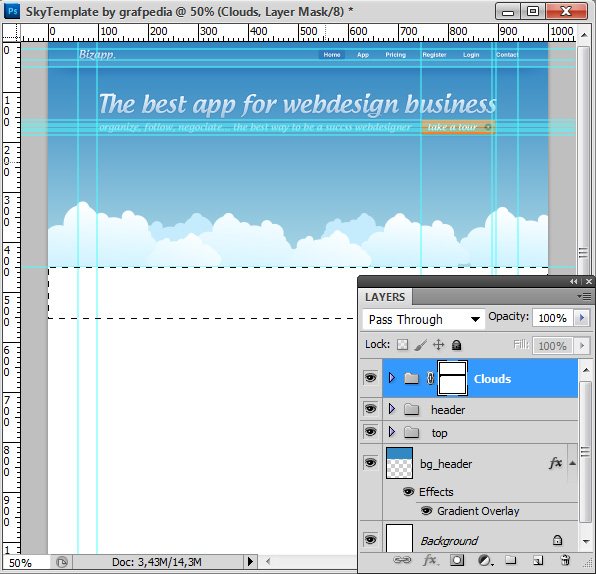Add a layer mask
596x574 pixels.
(x=457, y=560)
